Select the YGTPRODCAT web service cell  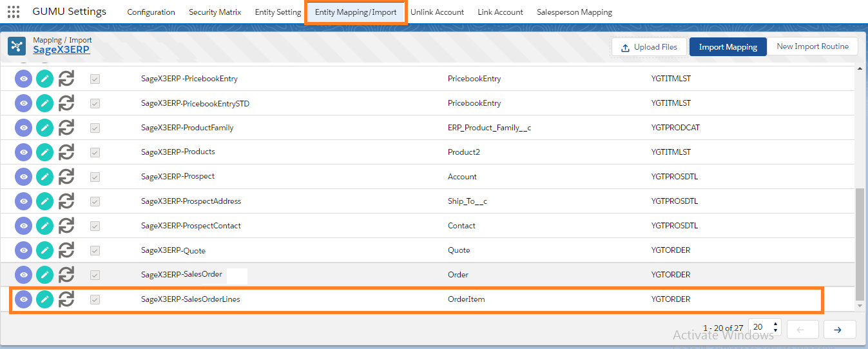(x=675, y=128)
